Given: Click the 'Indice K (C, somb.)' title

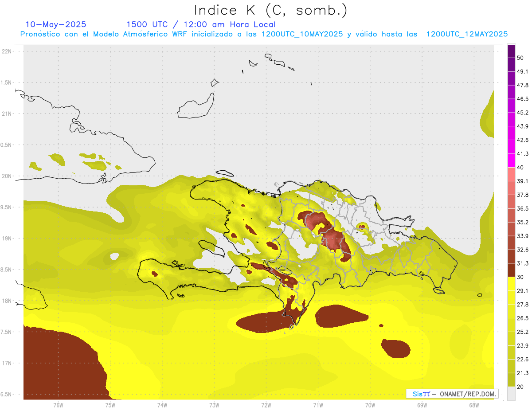Looking at the screenshot, I should click(271, 11).
